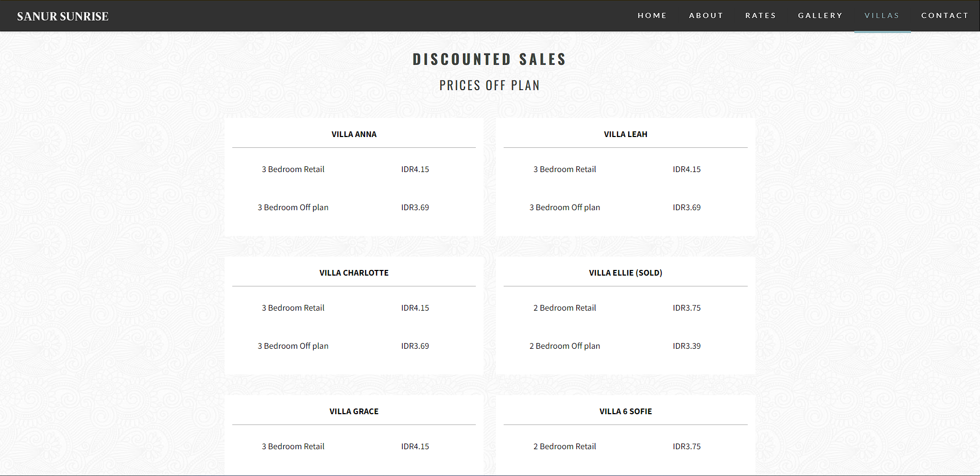980x476 pixels.
Task: Go to the About page
Action: (706, 15)
